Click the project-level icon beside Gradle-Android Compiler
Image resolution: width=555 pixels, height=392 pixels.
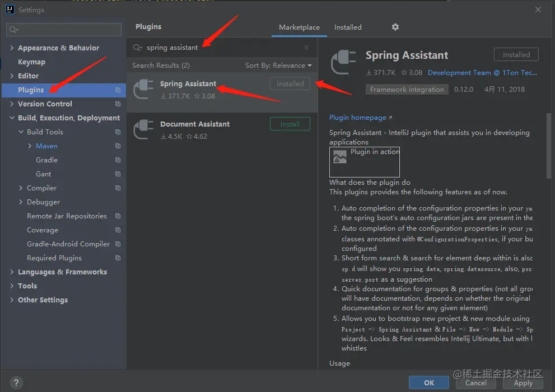118,244
